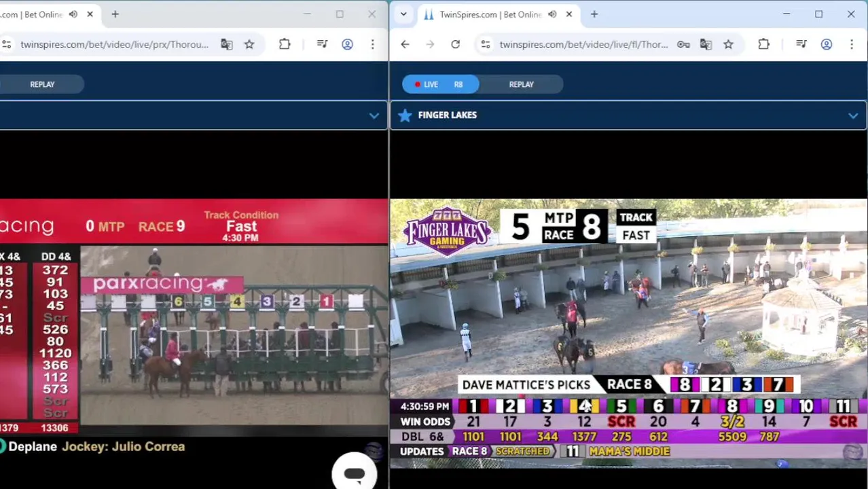This screenshot has width=868, height=489.
Task: Minimize the right browser window
Action: 786,14
